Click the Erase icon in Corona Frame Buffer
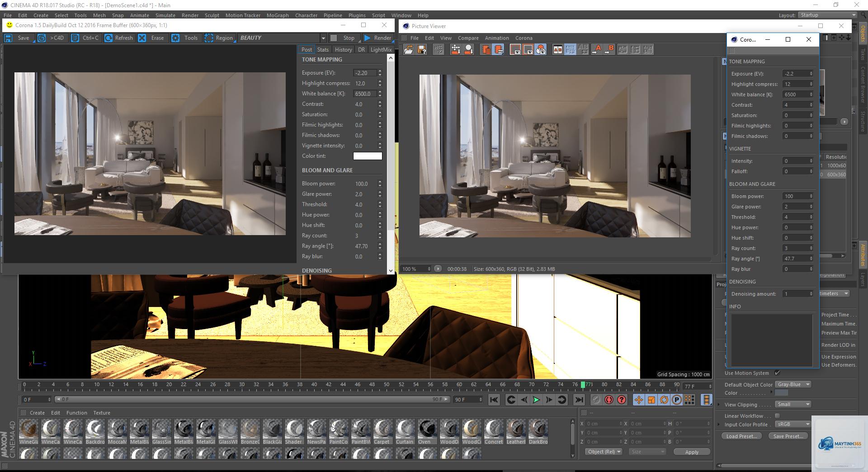 (142, 38)
